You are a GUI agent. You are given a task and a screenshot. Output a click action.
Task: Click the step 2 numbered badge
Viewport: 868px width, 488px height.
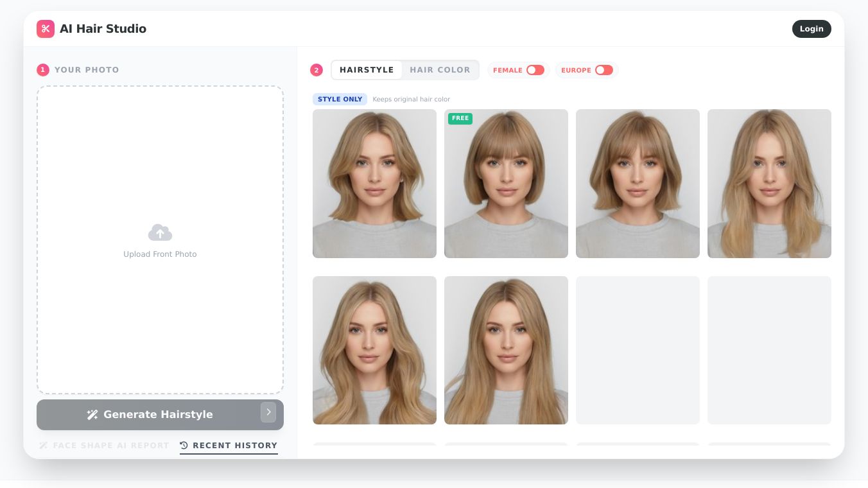(x=317, y=69)
